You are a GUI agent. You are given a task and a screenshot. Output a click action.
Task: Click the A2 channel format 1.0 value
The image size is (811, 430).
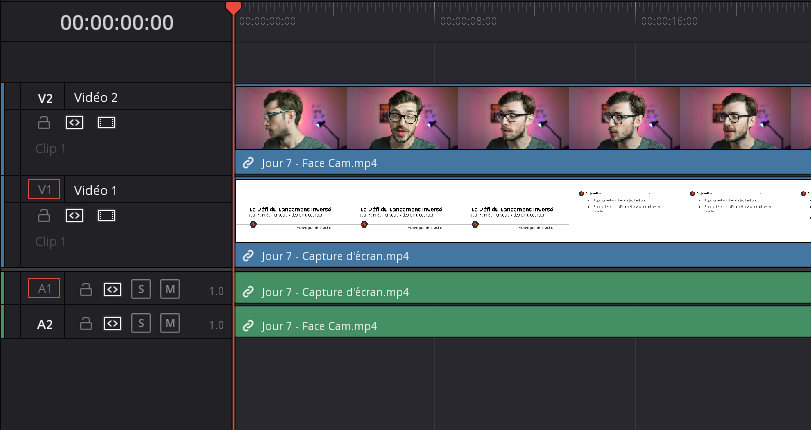(216, 325)
